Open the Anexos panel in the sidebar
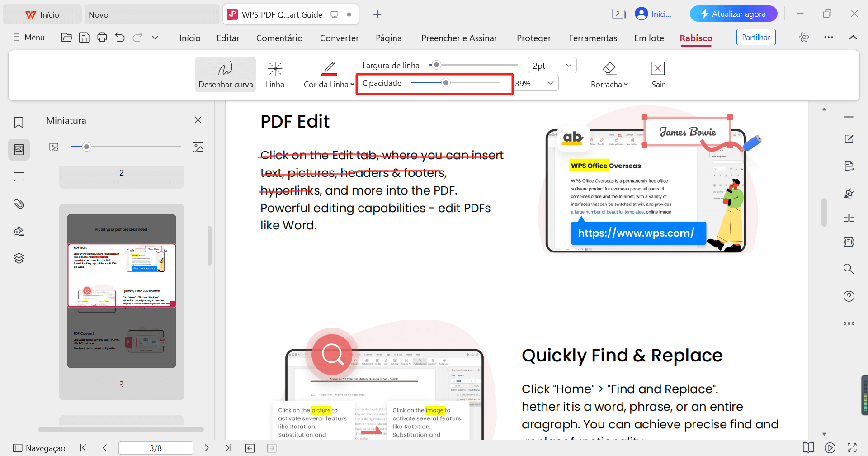 19,204
